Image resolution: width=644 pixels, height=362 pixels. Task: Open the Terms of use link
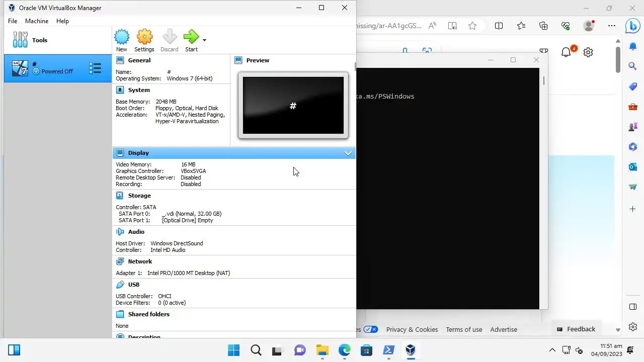coord(464,330)
